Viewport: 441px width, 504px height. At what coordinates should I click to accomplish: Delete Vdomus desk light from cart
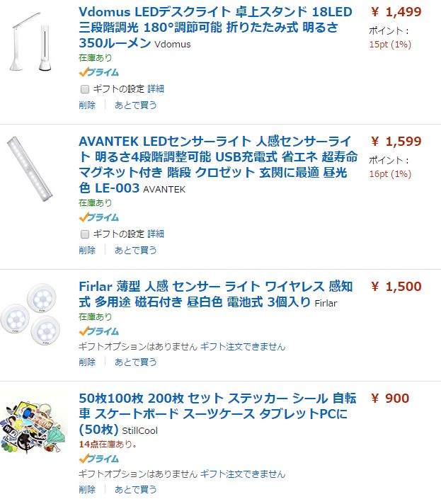87,105
